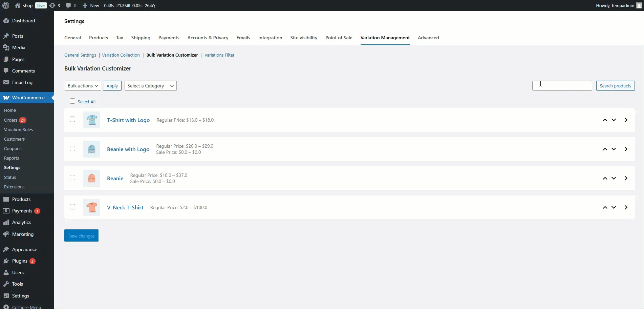This screenshot has width=644, height=309.
Task: Switch to the Shipping settings tab
Action: tap(141, 38)
